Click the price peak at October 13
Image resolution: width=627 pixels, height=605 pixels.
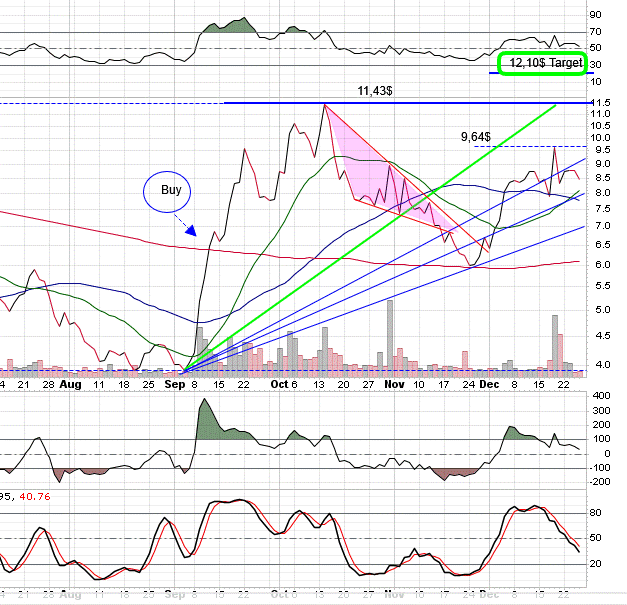pos(324,104)
